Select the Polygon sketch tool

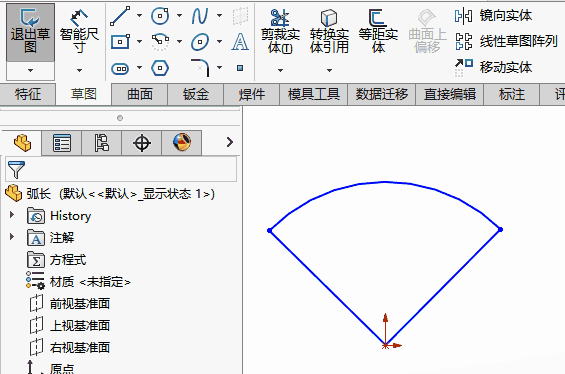click(x=160, y=68)
